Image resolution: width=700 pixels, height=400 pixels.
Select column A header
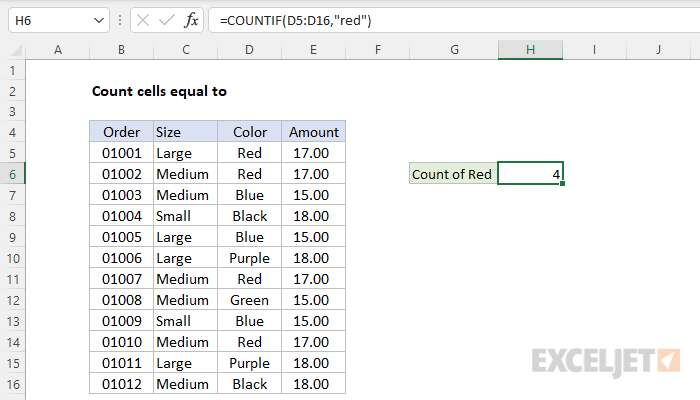58,50
